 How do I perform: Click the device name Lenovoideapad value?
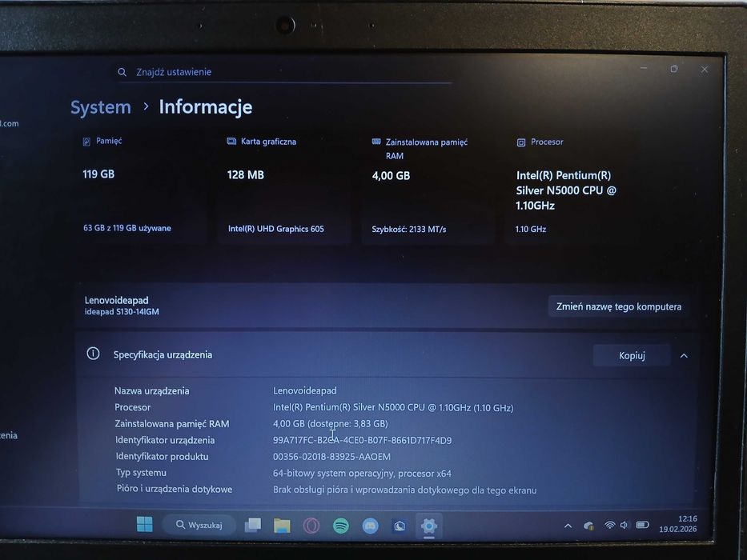(305, 390)
